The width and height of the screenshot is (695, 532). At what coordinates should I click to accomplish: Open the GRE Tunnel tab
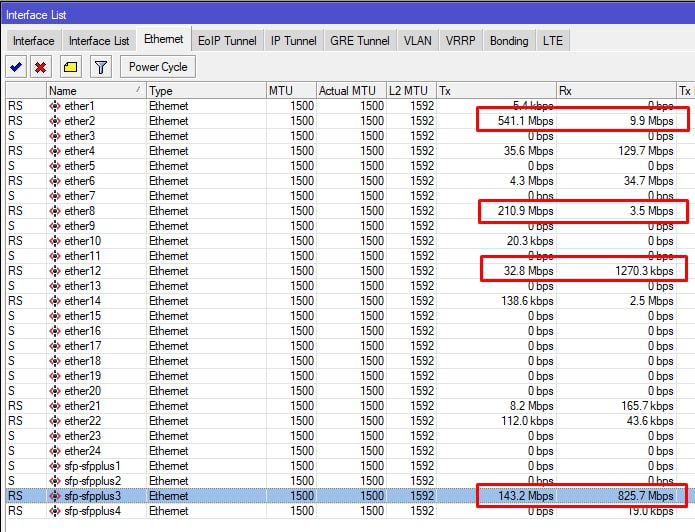359,41
